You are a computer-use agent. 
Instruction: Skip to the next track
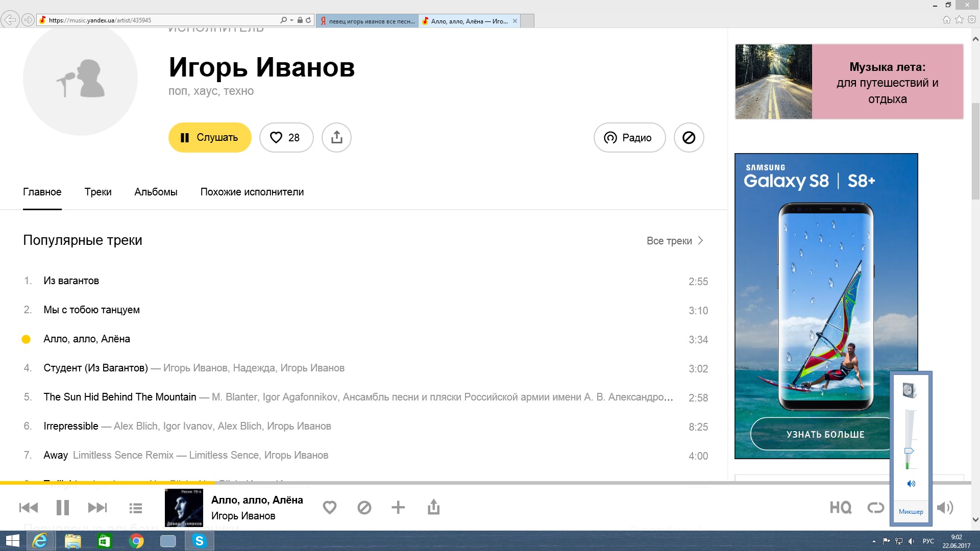point(97,508)
